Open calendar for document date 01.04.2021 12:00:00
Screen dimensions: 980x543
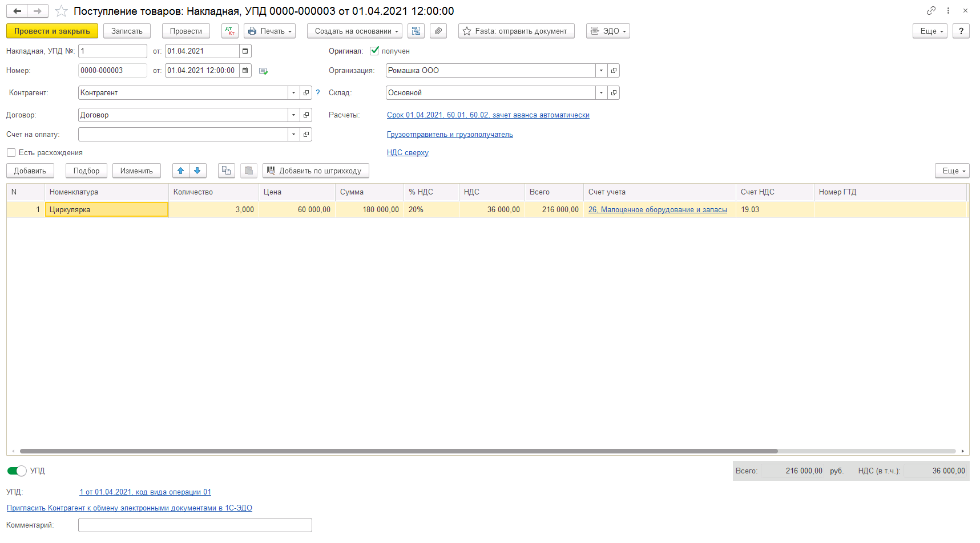245,70
